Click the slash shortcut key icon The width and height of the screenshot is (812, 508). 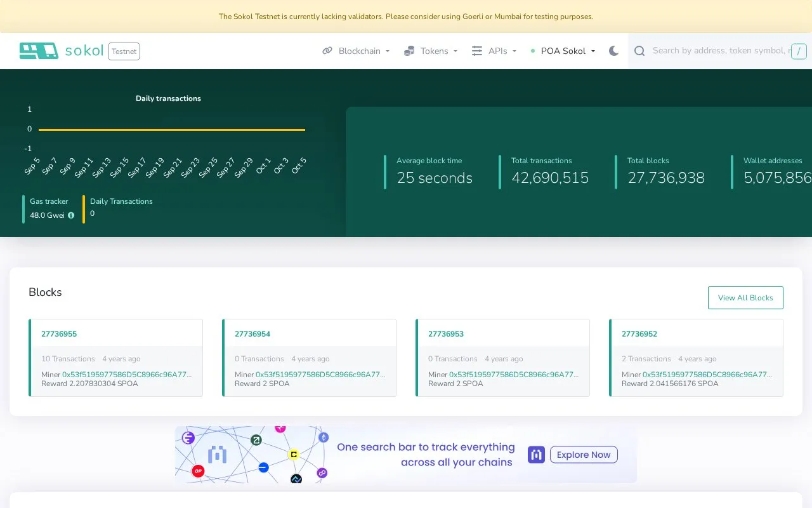coord(799,51)
